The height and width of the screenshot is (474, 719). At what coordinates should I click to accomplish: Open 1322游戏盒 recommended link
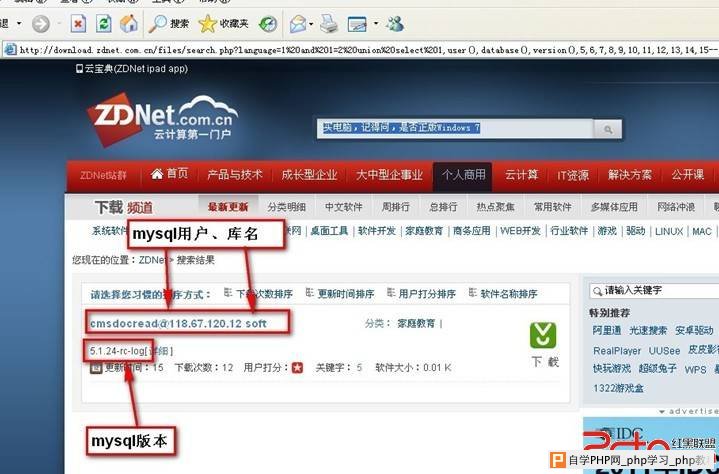(618, 388)
